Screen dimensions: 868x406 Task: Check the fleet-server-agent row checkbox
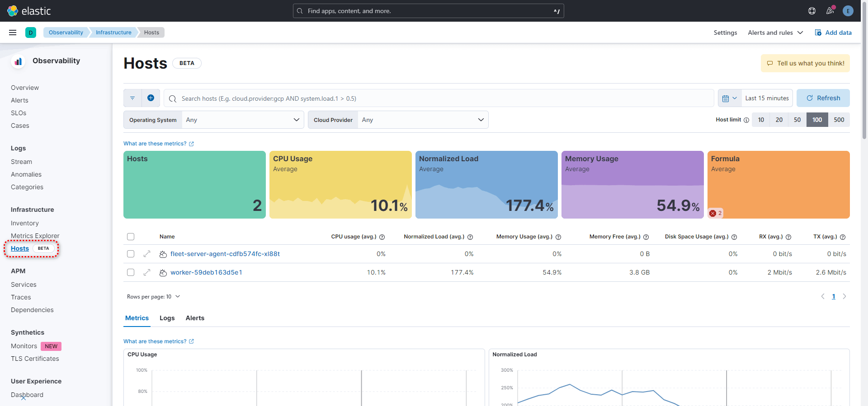pyautogui.click(x=131, y=254)
